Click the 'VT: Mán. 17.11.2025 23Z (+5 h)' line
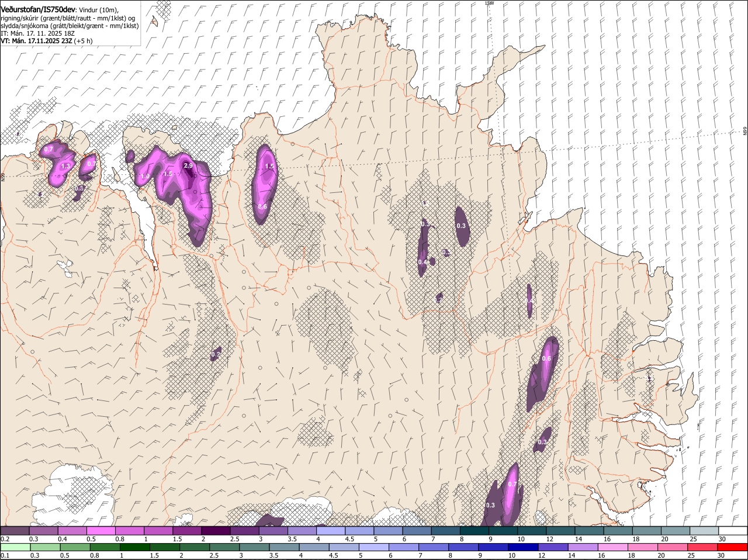This screenshot has width=748, height=560. (46, 41)
